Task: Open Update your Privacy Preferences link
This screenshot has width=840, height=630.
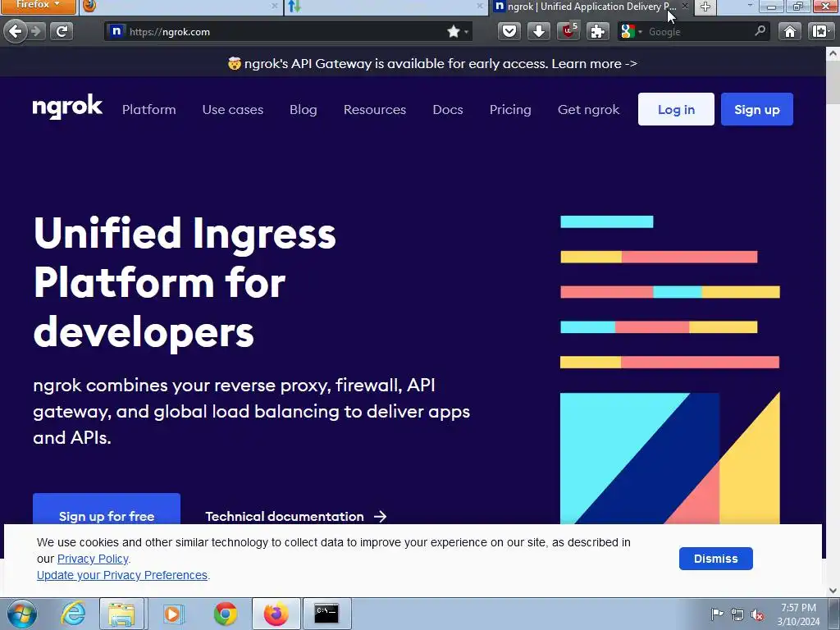Action: [x=122, y=575]
